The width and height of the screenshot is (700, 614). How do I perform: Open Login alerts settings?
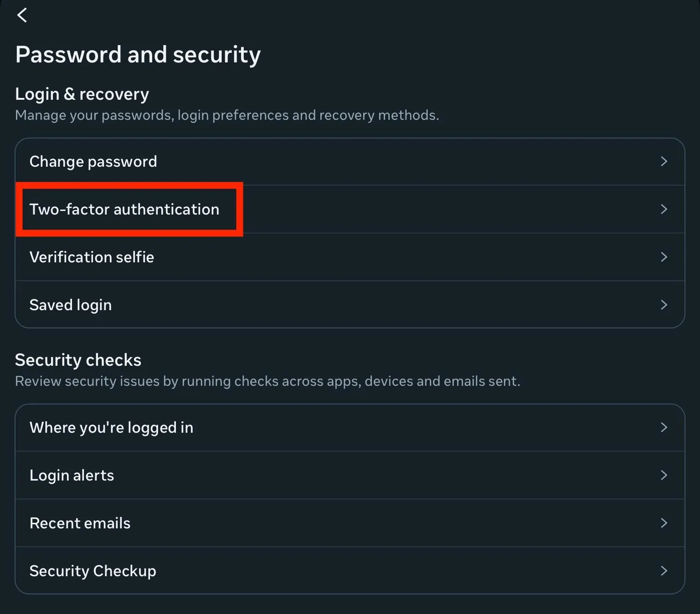click(72, 475)
